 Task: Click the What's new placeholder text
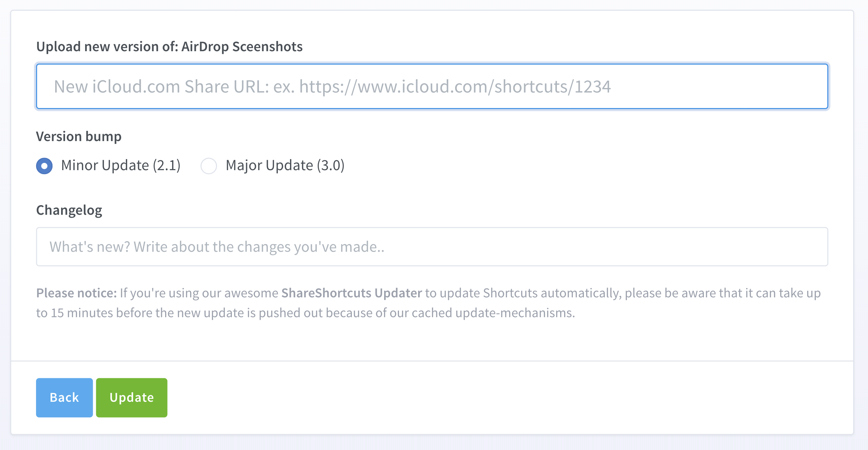[217, 247]
